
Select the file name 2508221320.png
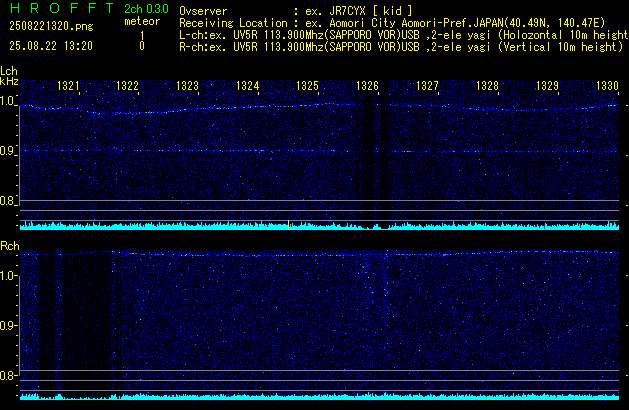pos(51,26)
